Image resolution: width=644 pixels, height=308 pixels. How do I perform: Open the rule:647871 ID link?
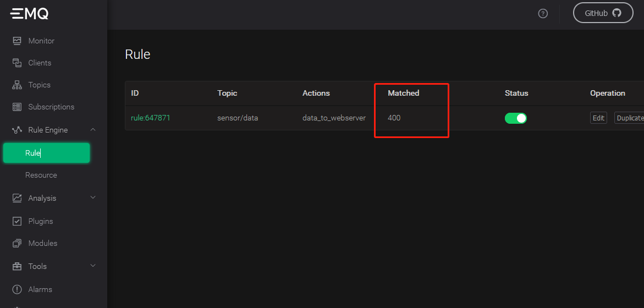(150, 118)
